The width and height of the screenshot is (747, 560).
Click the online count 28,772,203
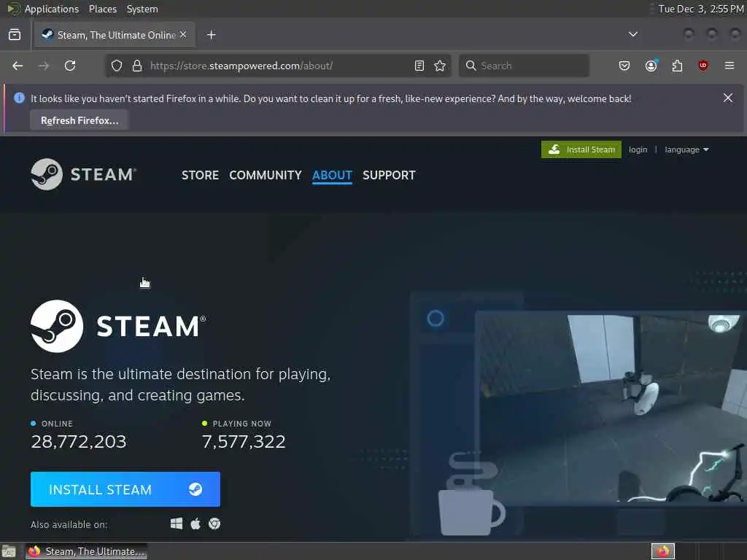pos(79,441)
